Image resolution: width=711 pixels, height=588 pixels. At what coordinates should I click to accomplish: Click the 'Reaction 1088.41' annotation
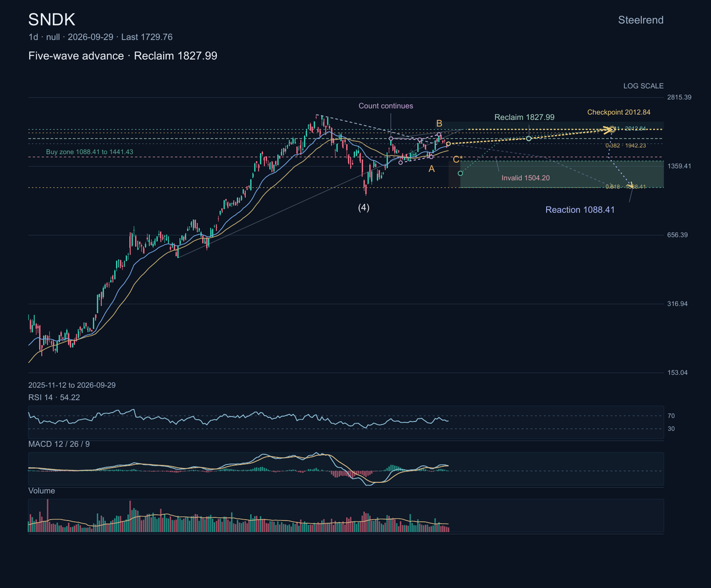(x=580, y=210)
